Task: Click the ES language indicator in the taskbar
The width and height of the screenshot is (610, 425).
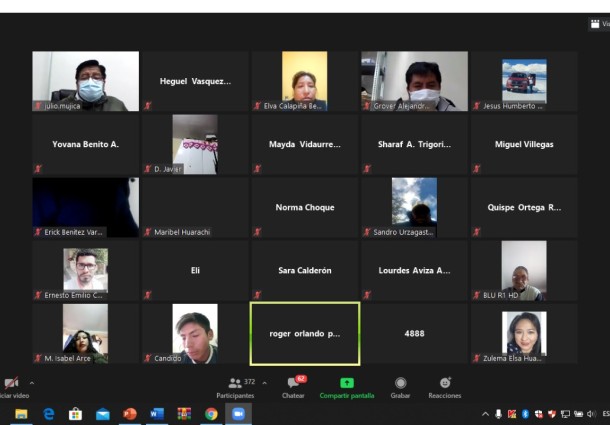Action: 605,414
